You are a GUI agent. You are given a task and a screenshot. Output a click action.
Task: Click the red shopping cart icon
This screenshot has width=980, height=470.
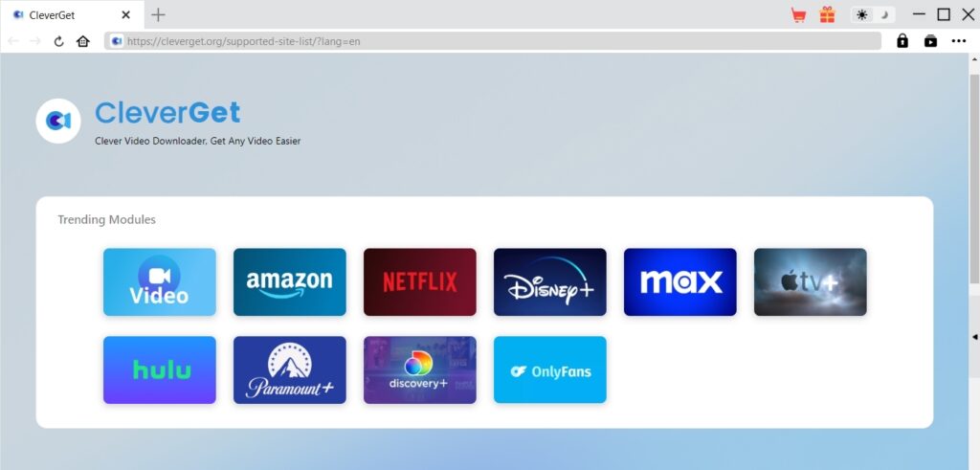[798, 15]
